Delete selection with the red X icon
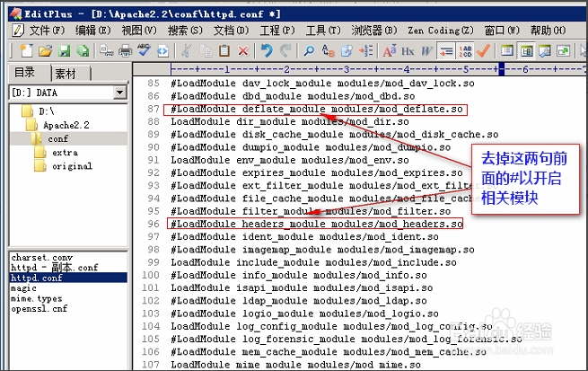 pos(243,50)
